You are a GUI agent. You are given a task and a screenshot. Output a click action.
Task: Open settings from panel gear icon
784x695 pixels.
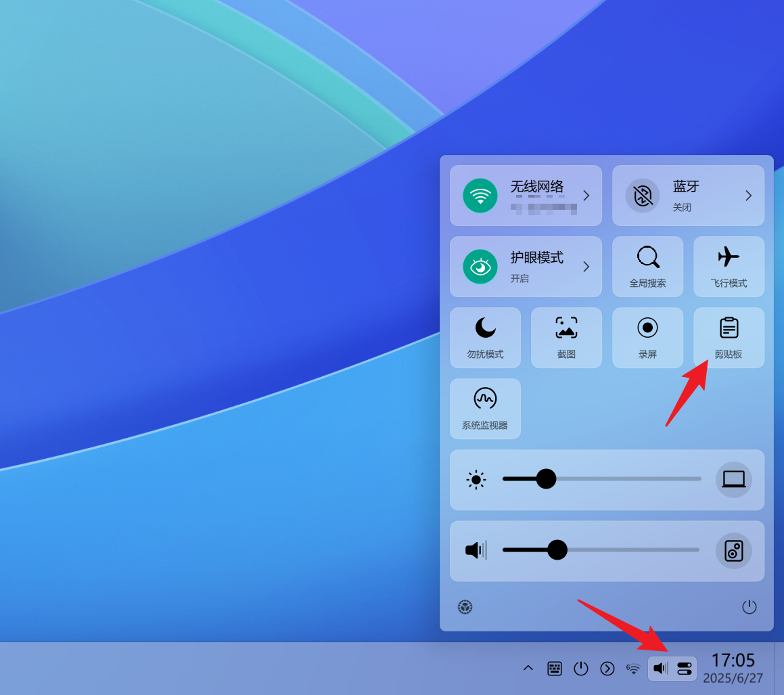[465, 607]
